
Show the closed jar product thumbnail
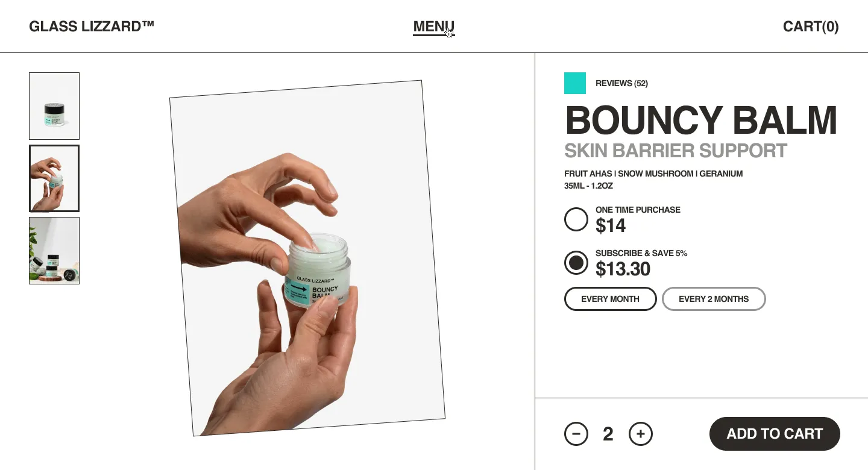[x=54, y=106]
